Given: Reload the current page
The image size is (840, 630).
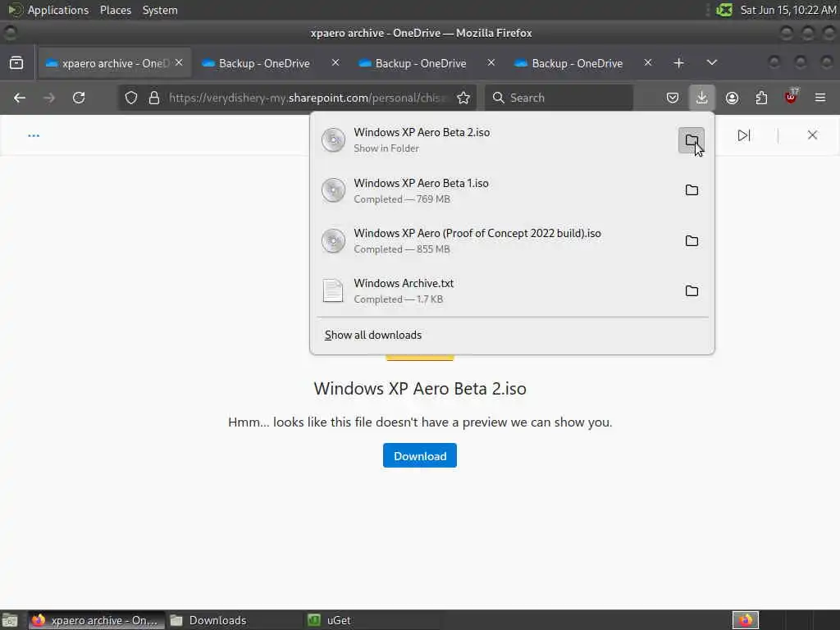Looking at the screenshot, I should tap(79, 98).
